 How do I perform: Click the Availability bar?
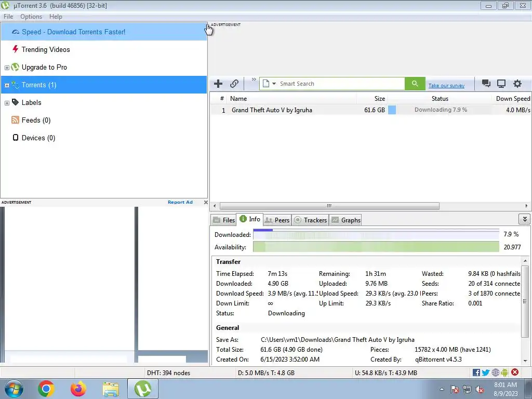tap(376, 247)
